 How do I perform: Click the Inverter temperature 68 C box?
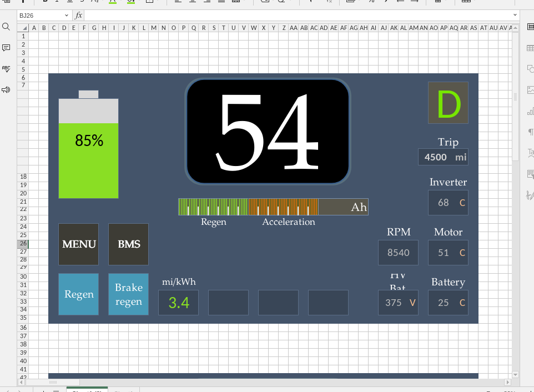tap(448, 203)
